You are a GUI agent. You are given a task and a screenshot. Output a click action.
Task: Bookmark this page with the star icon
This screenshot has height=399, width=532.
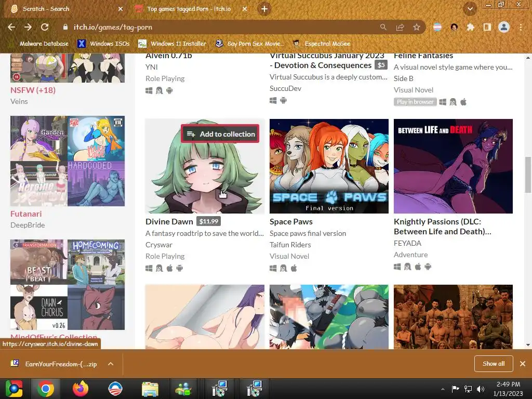click(x=417, y=27)
